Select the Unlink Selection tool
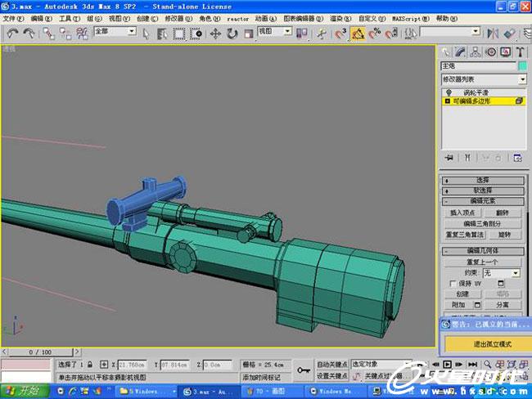 tap(65, 34)
